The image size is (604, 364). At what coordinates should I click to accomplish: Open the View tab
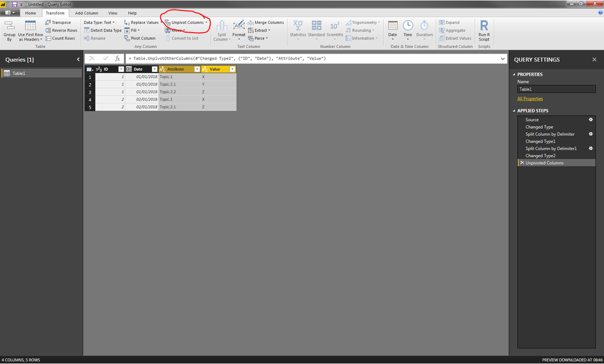pos(113,13)
